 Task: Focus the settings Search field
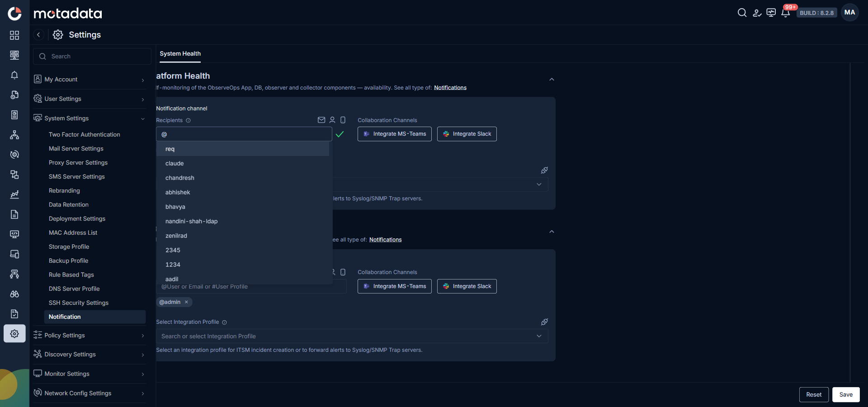point(92,57)
